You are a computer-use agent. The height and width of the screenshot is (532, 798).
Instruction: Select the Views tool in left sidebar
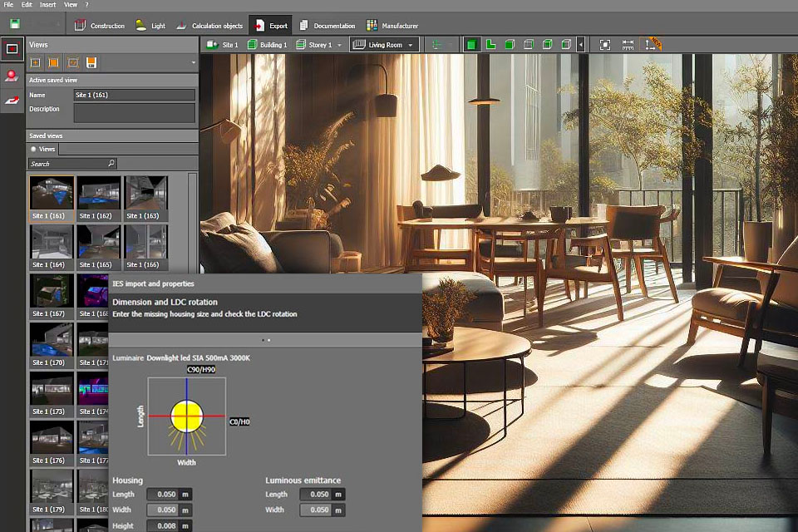[x=12, y=49]
